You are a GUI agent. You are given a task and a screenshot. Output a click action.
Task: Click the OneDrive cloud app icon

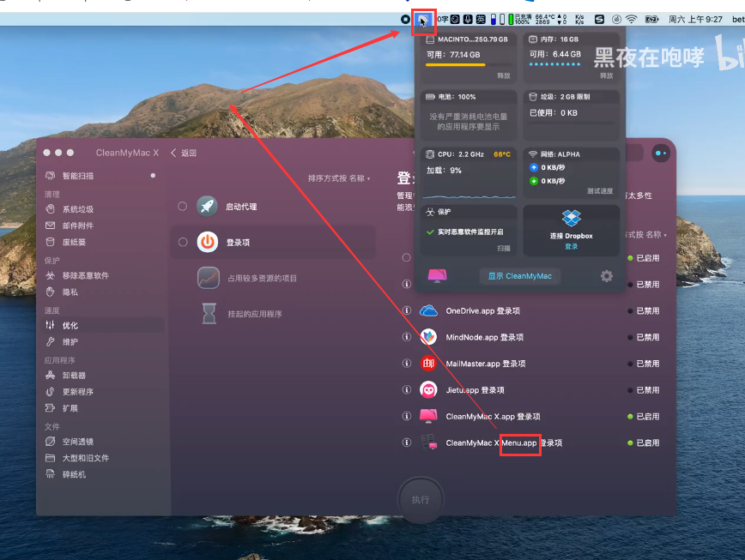(428, 310)
